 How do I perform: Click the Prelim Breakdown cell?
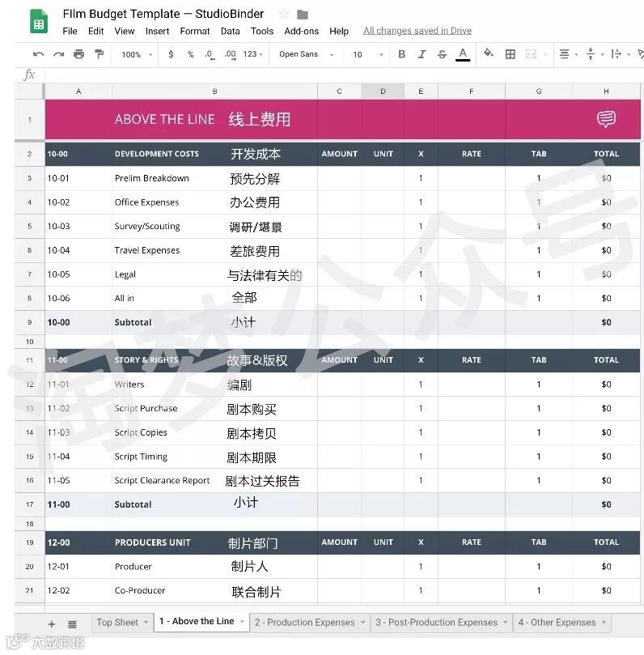click(214, 178)
